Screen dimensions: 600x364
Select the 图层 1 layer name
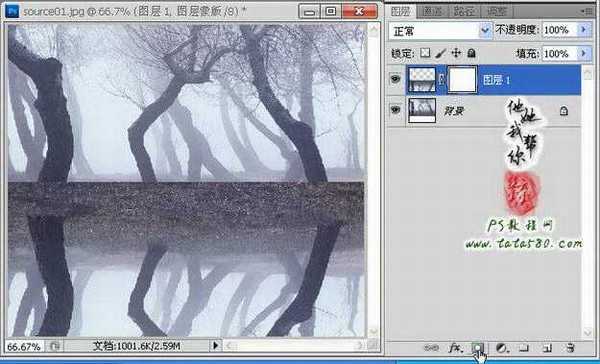pyautogui.click(x=497, y=80)
